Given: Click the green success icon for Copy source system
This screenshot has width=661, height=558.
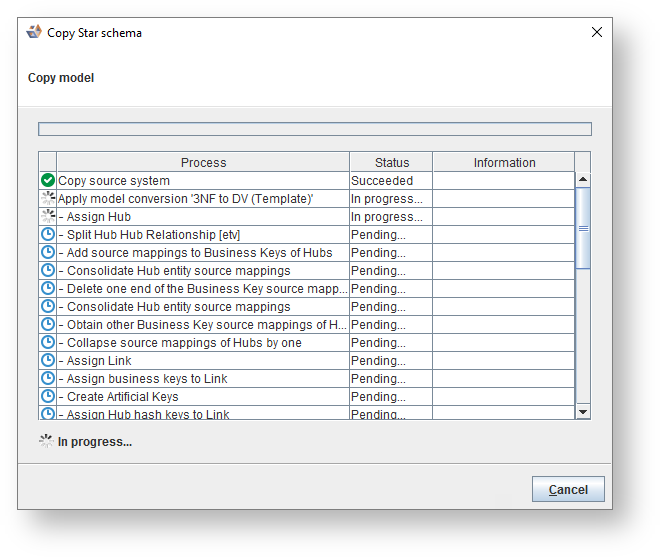Looking at the screenshot, I should [47, 181].
